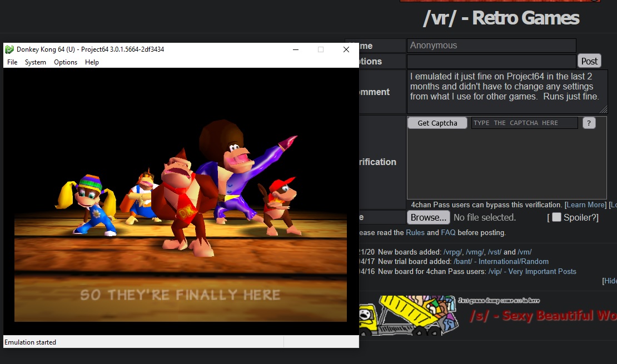Open the FAQ link
This screenshot has height=364, width=617.
[x=448, y=232]
